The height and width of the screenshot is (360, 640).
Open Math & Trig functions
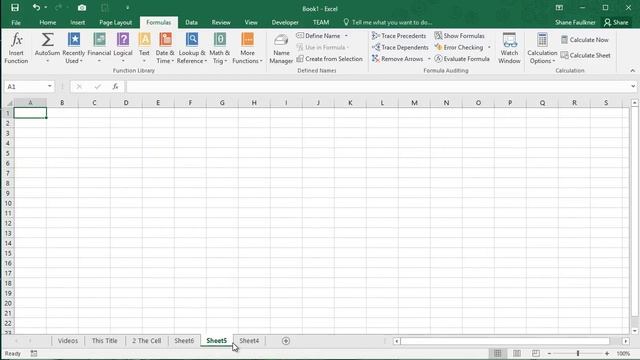tap(220, 48)
